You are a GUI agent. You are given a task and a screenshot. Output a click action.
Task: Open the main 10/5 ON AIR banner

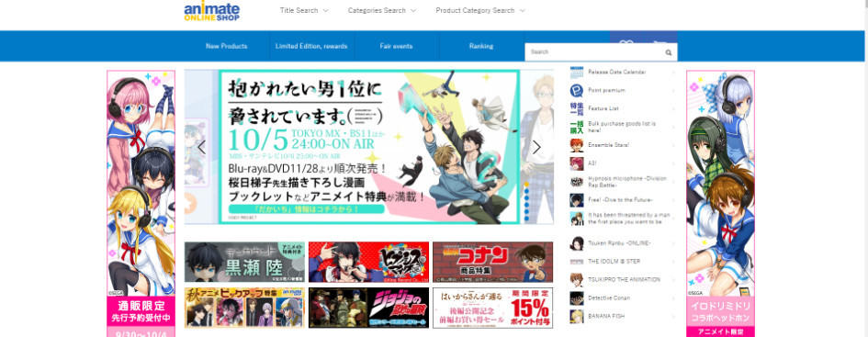coord(369,147)
